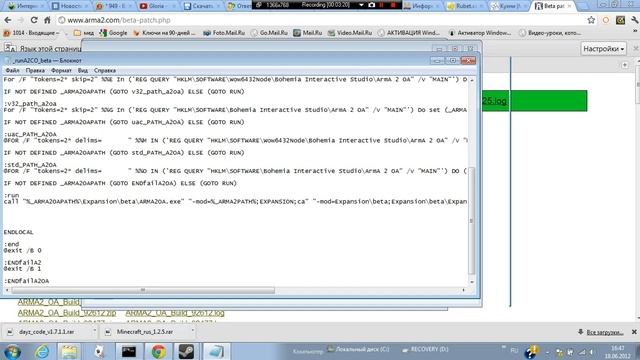Launch Internet Explorer from taskbar
Screen dimensions: 640x360
pos(42,351)
